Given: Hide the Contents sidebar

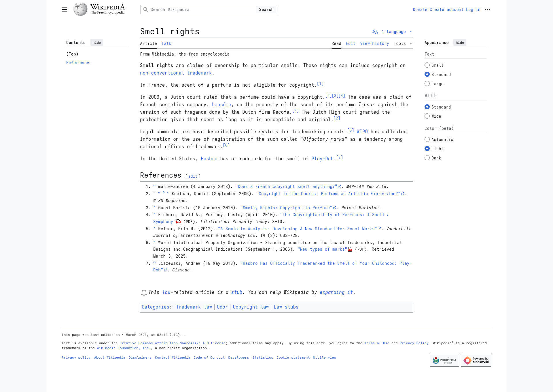Looking at the screenshot, I should click(97, 43).
